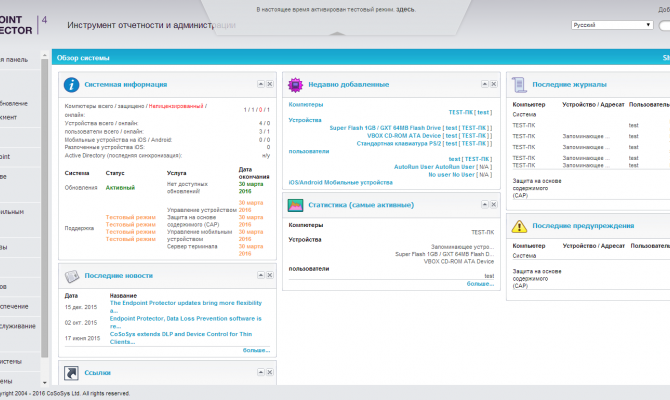
Task: Click the sidebar scrollbar up arrow
Action: click(44, 55)
